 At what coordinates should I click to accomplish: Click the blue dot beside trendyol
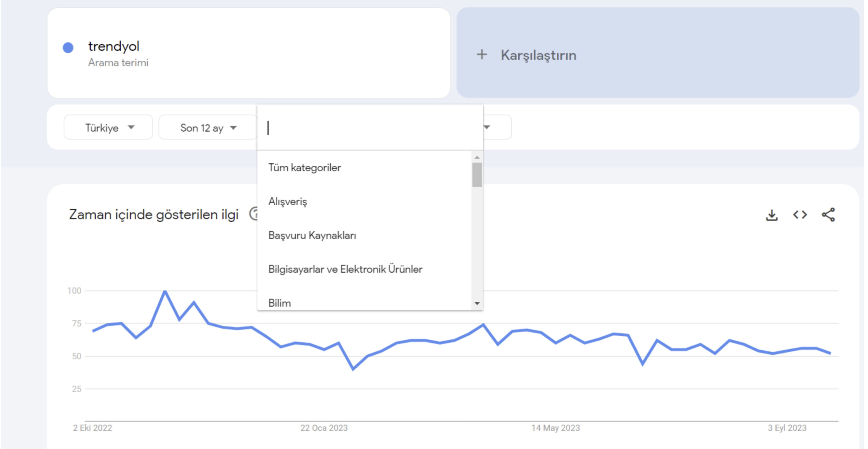click(68, 48)
